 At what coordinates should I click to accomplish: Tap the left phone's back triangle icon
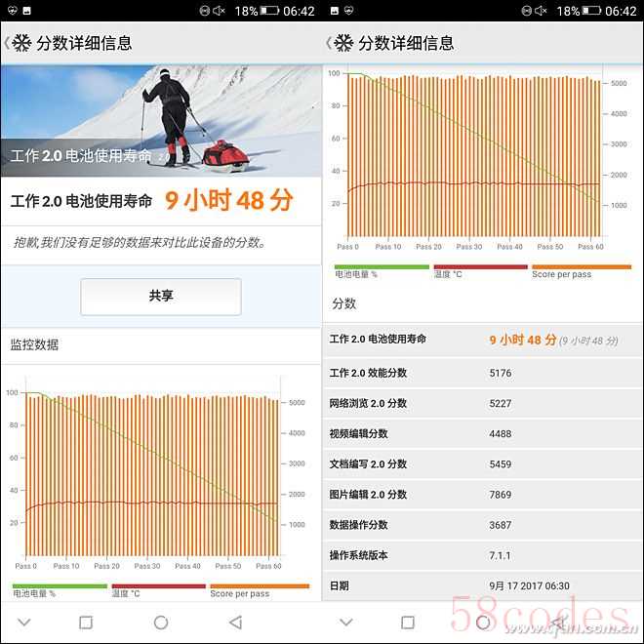(x=236, y=623)
